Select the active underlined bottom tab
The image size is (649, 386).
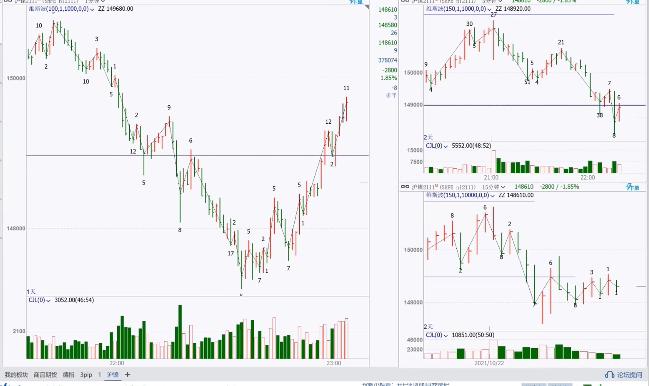click(113, 374)
